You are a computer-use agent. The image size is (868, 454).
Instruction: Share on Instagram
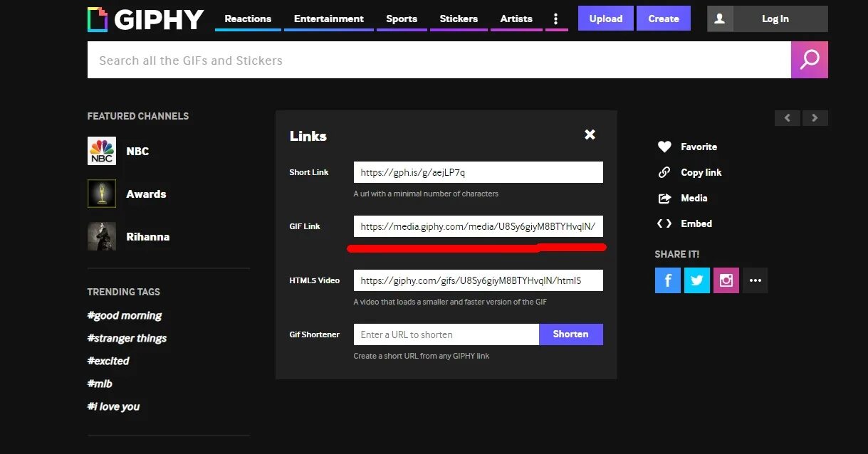coord(726,280)
